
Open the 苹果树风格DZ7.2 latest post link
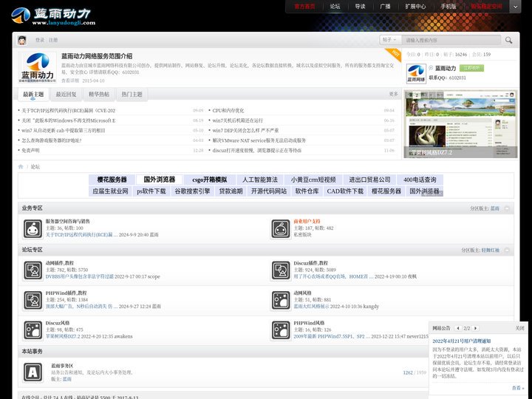point(63,336)
